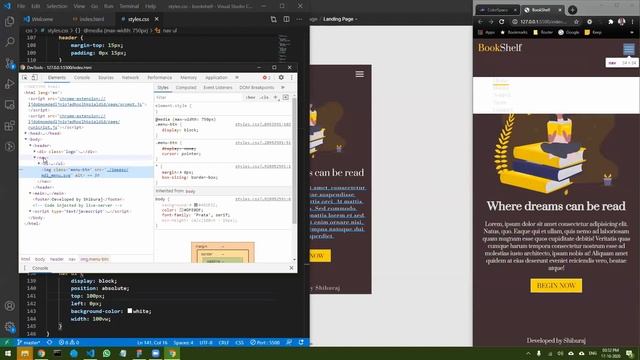
Task: Click Port 5500 live server status
Action: [265, 342]
